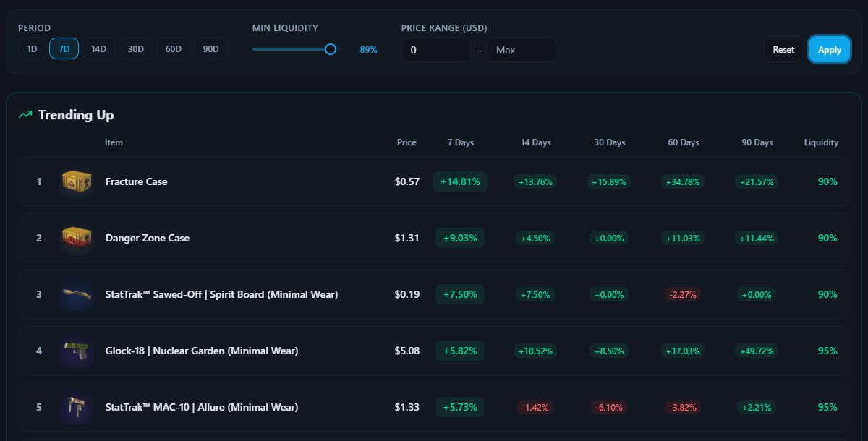Click the minimum price field showing 0
The height and width of the screenshot is (441, 868).
[x=435, y=50]
